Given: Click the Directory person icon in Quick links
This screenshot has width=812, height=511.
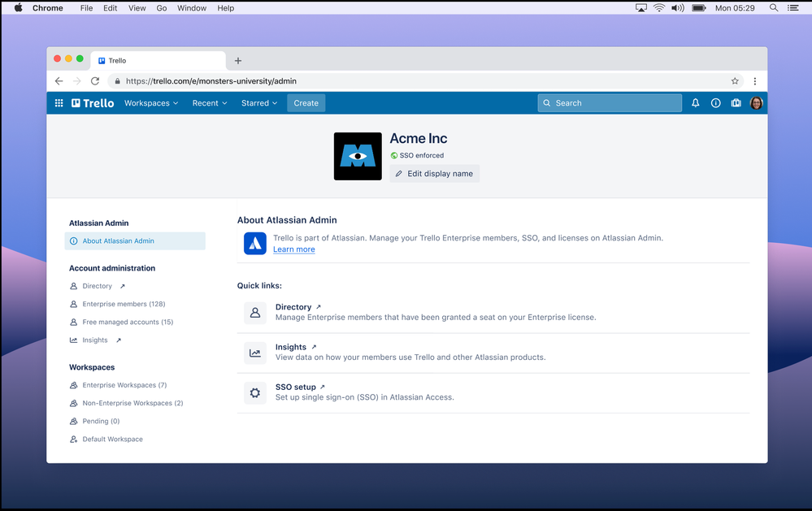Looking at the screenshot, I should pos(255,313).
